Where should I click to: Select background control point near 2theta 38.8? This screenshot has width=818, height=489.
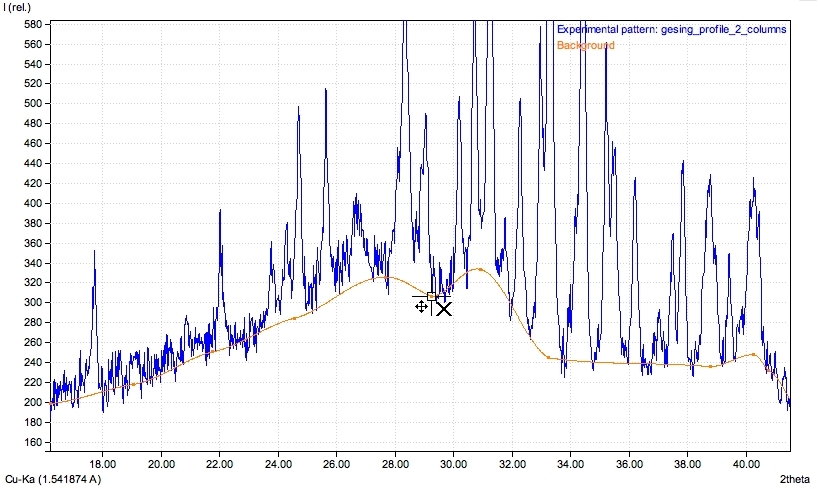click(711, 366)
